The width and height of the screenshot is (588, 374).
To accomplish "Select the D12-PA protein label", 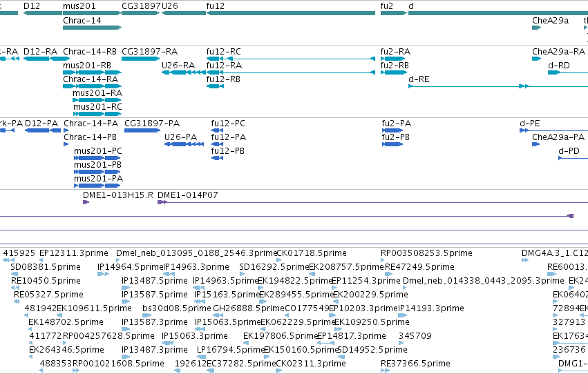I will tap(41, 124).
